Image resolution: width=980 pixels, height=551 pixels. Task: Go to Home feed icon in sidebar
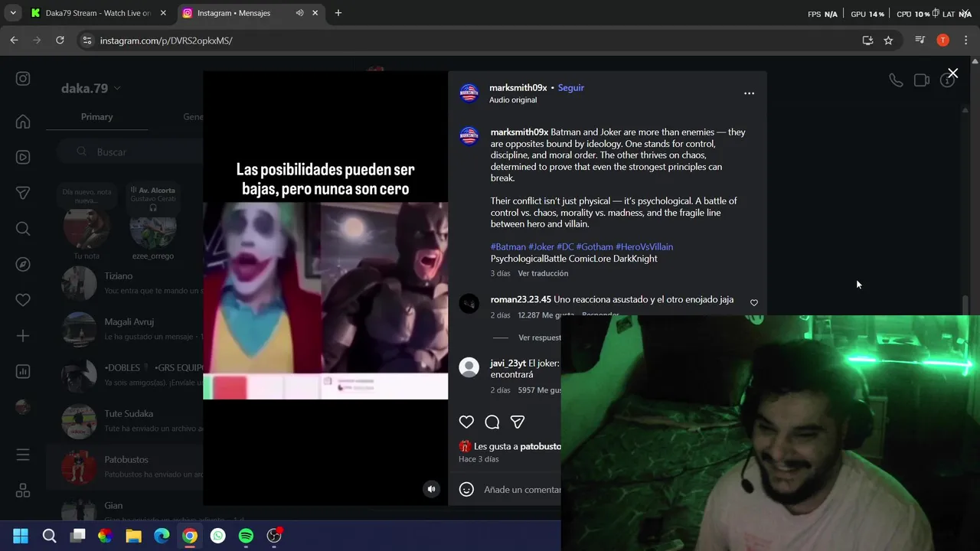click(23, 122)
